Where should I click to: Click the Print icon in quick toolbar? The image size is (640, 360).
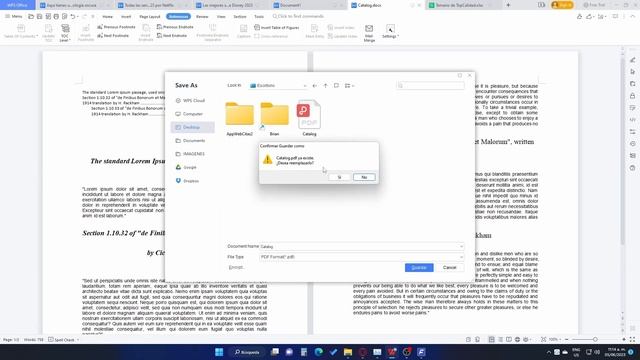[56, 16]
